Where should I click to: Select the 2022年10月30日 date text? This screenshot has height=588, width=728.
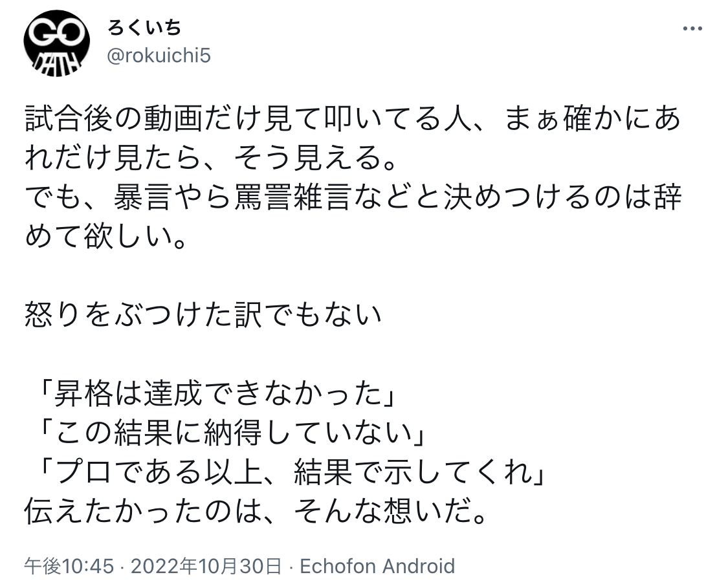(x=206, y=566)
